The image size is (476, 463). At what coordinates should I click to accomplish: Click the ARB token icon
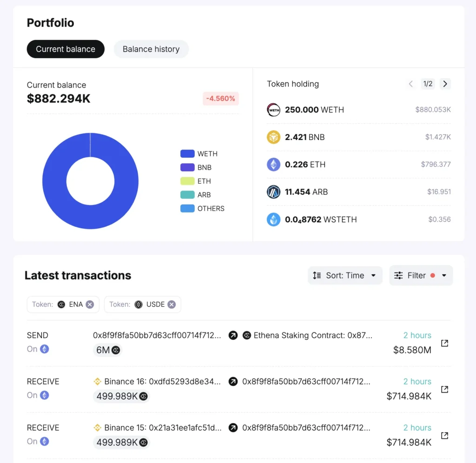point(274,192)
